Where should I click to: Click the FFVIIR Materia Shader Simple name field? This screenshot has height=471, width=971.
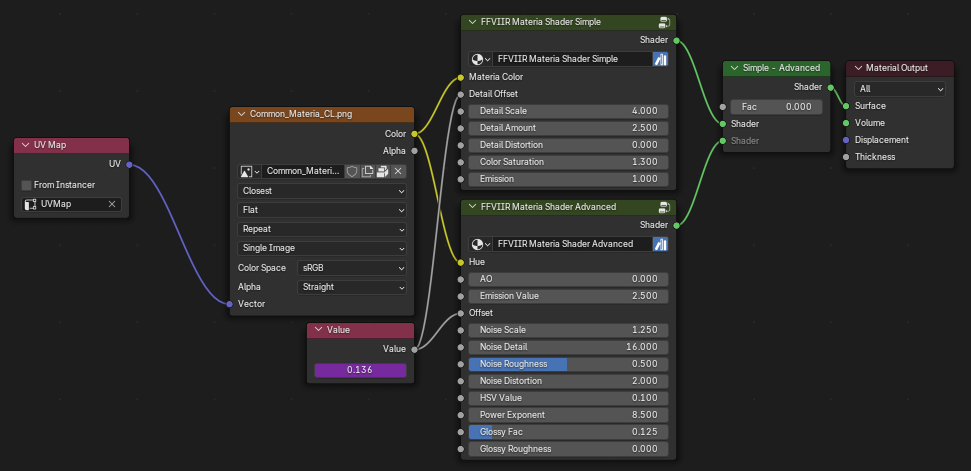coord(572,59)
